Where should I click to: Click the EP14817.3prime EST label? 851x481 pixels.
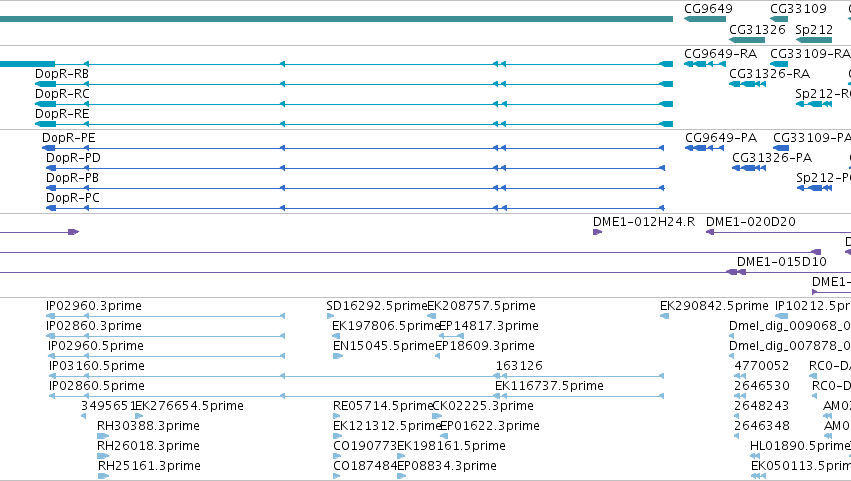pyautogui.click(x=488, y=326)
